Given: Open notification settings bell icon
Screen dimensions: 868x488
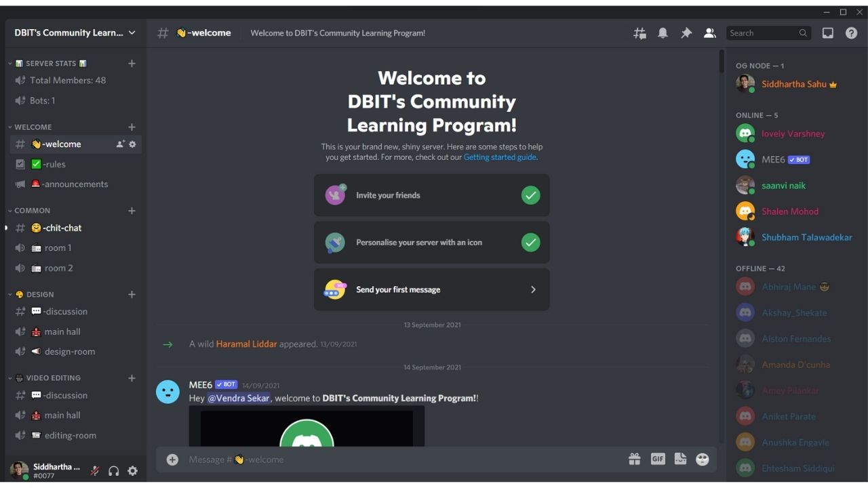Looking at the screenshot, I should tap(663, 33).
